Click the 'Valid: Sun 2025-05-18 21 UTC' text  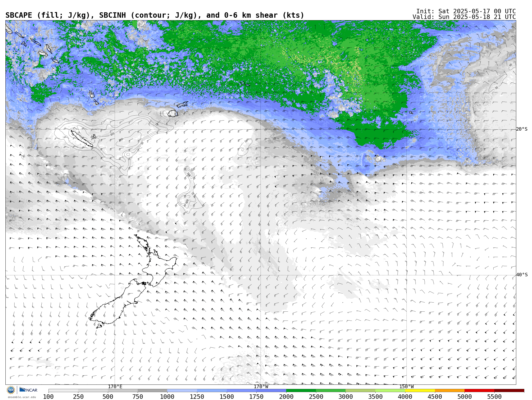click(x=464, y=17)
